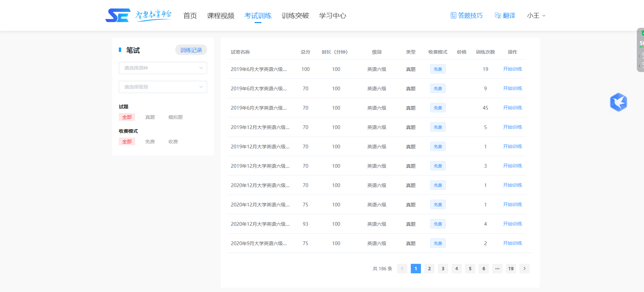Go to 首页 in navigation
644x292 pixels.
pyautogui.click(x=190, y=16)
